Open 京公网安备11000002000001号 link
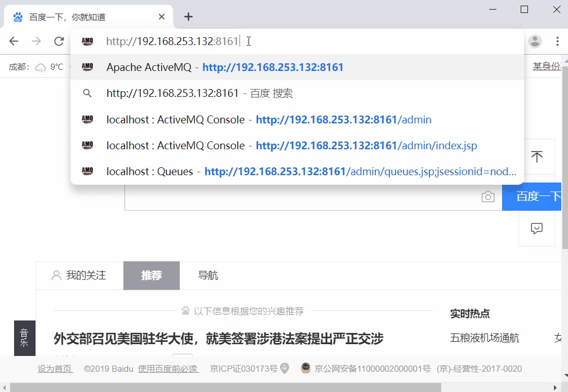Viewport: 568px width, 392px height. tap(372, 369)
